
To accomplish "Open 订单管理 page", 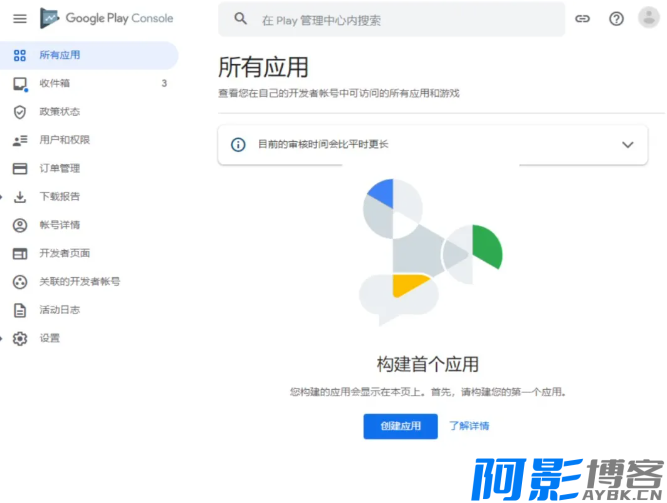I will 60,169.
